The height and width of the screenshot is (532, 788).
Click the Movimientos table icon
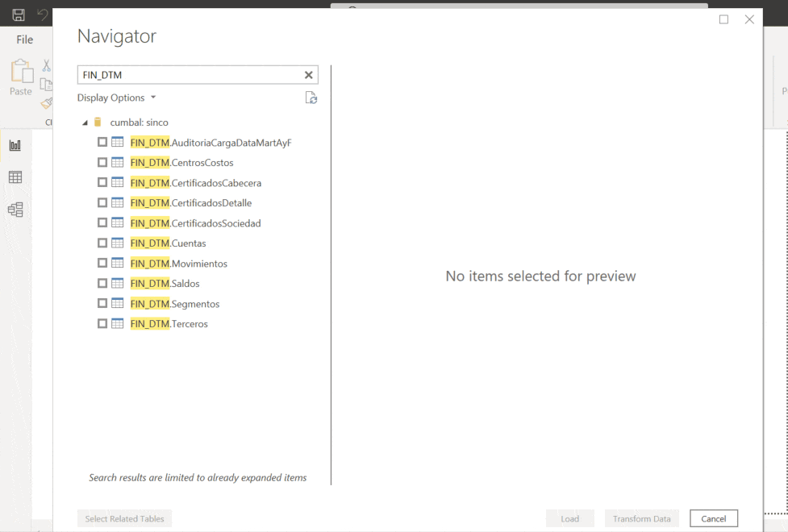coord(118,263)
